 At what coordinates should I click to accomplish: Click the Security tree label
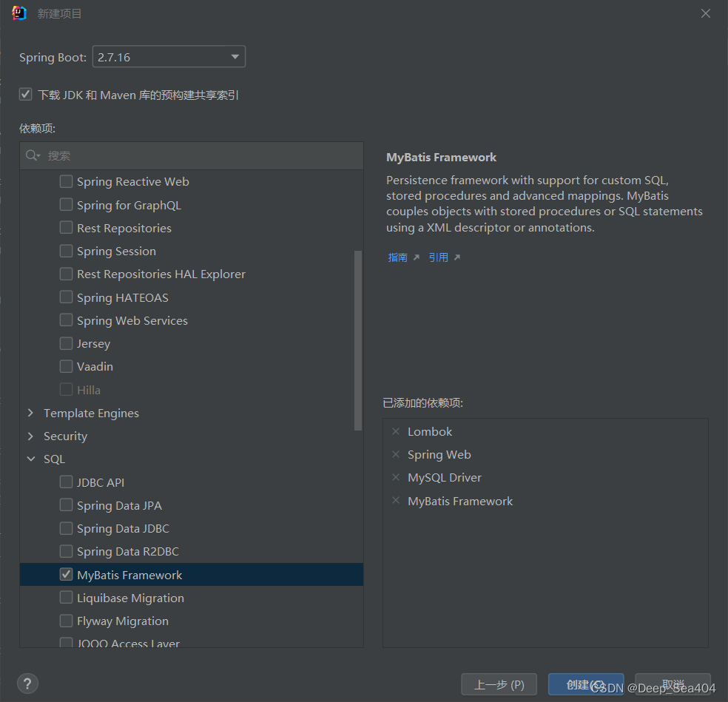click(x=65, y=436)
